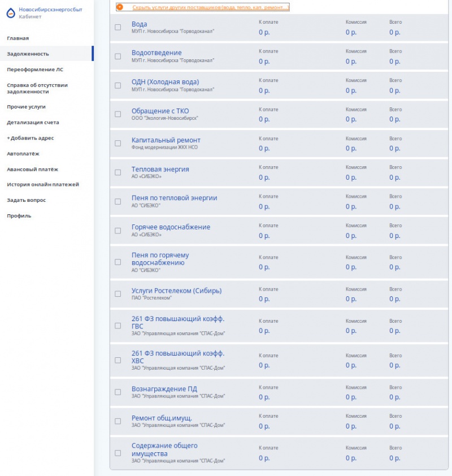Click the Новосибирскэнергосбыт logo icon
Screen dimensions: 452x476
tap(10, 13)
